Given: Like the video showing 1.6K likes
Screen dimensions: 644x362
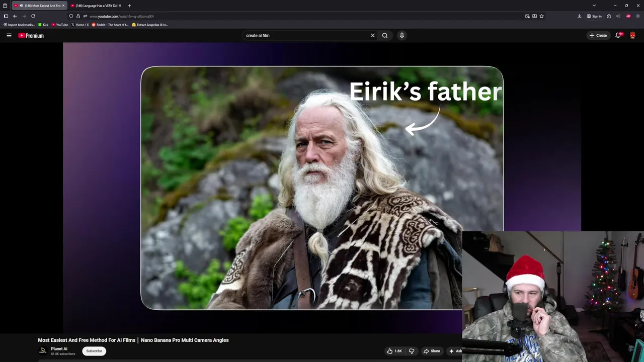Looking at the screenshot, I should point(394,351).
